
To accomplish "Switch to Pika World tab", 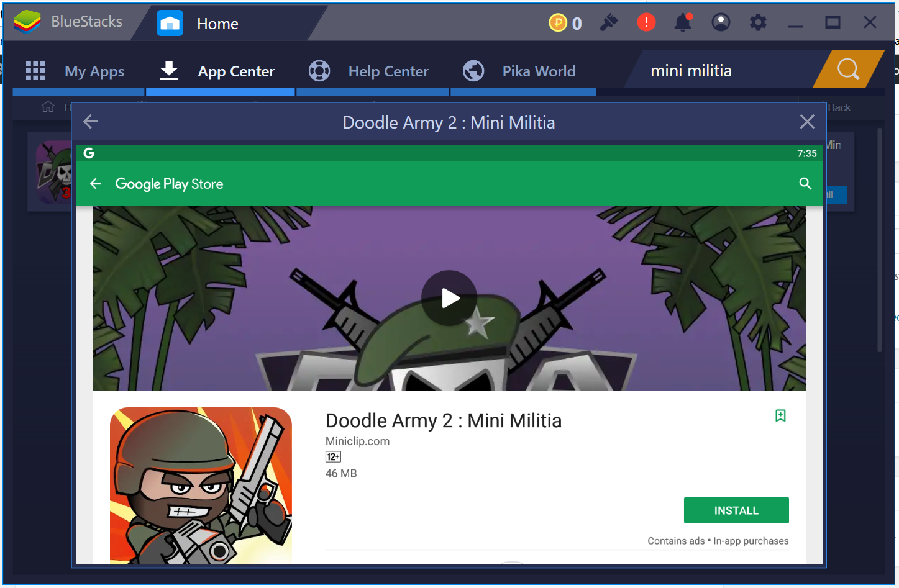I will (539, 71).
